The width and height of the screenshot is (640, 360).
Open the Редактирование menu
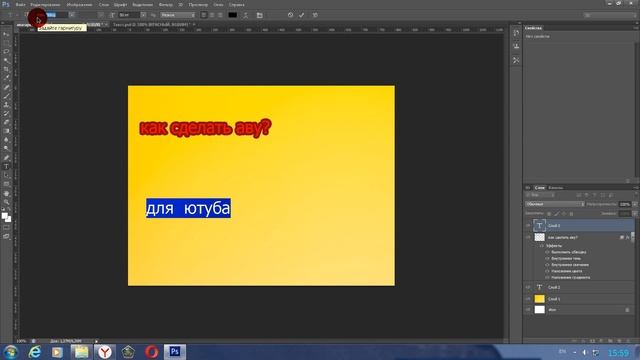pos(45,4)
